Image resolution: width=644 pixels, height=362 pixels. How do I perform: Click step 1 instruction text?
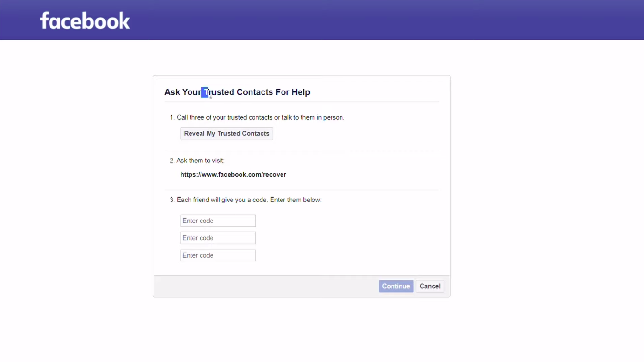(260, 117)
